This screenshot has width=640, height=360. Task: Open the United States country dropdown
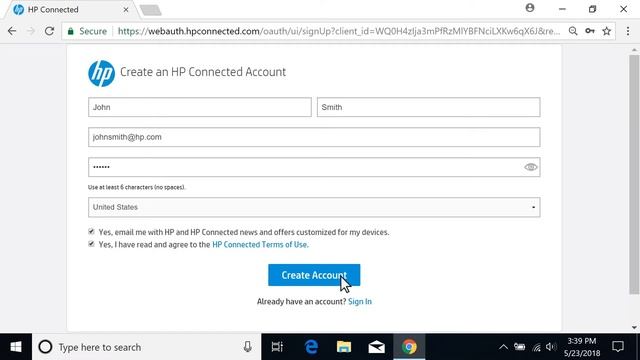coord(314,207)
